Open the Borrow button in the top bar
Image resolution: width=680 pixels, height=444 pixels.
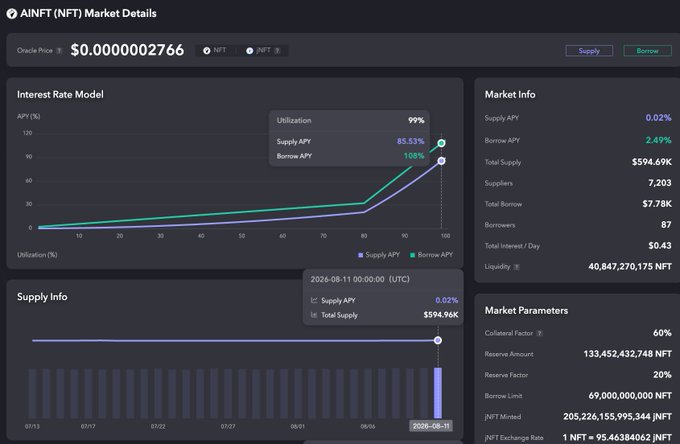(647, 51)
